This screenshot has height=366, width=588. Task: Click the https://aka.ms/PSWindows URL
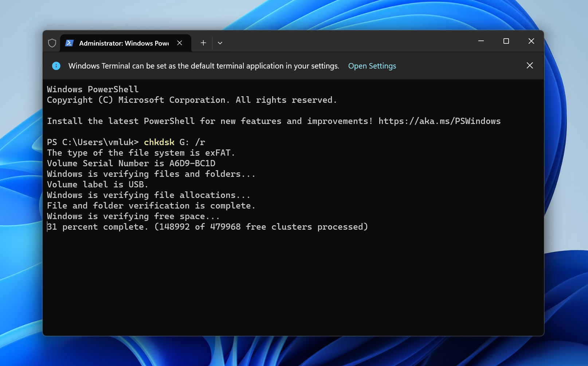pos(439,121)
